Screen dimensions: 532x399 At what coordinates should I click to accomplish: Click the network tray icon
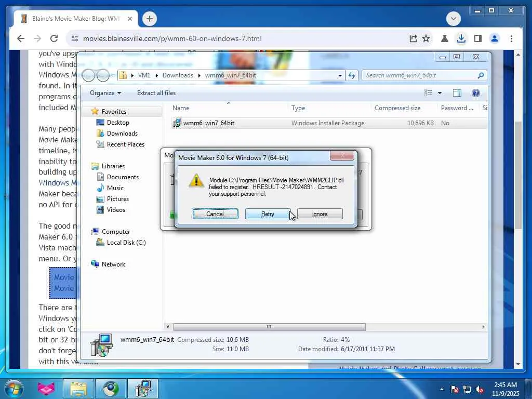tap(467, 389)
